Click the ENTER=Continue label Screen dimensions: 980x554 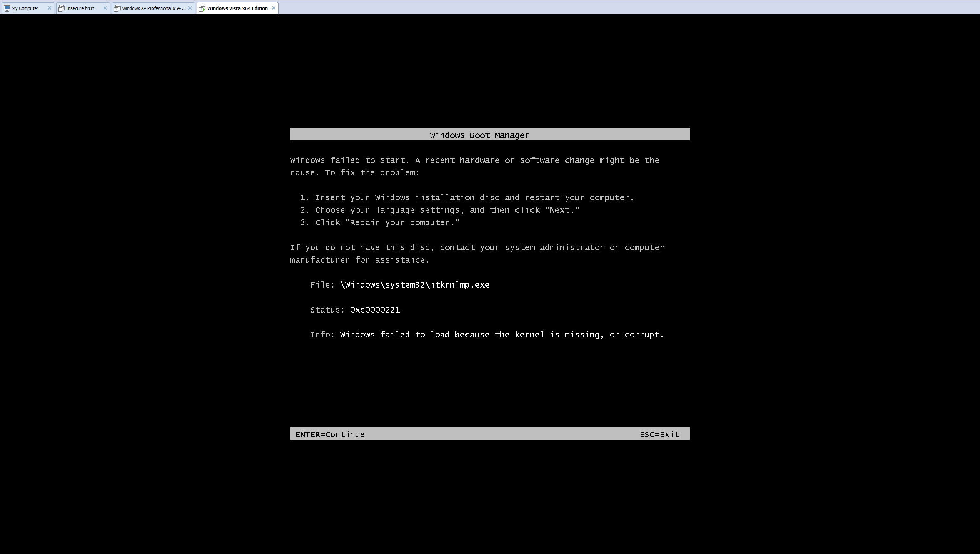coord(330,434)
